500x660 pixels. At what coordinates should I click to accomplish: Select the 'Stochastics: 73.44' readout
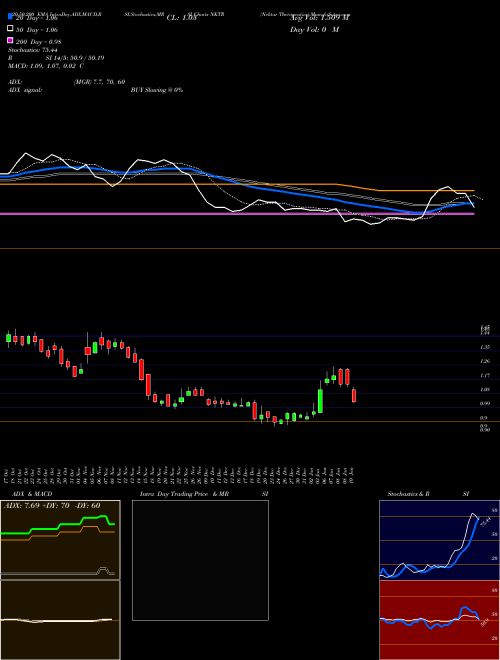[x=33, y=50]
